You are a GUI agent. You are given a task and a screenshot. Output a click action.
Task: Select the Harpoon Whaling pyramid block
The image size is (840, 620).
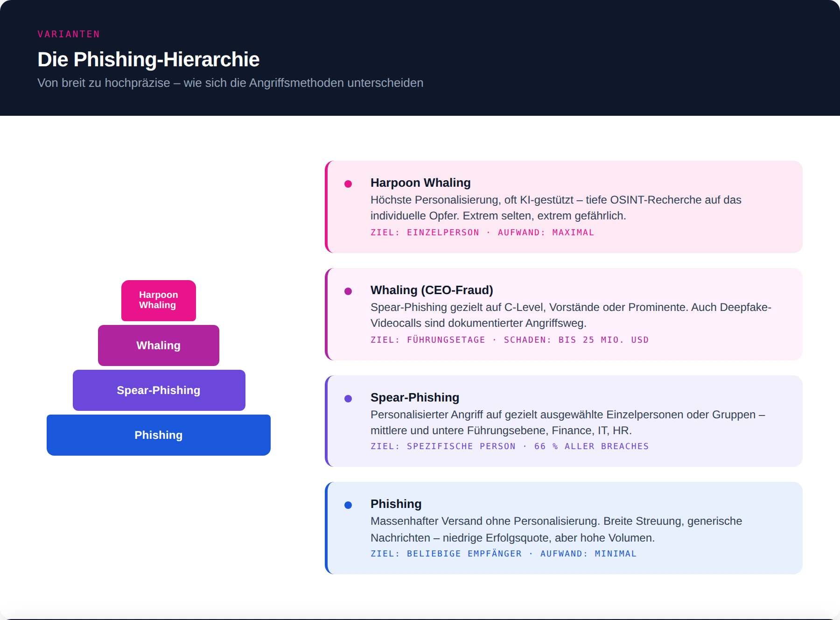(x=159, y=300)
